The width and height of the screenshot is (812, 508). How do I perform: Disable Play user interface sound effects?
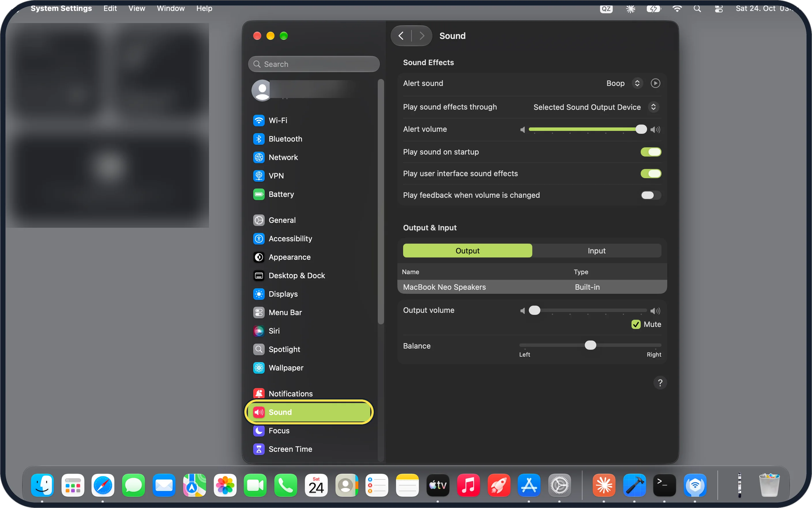tap(651, 174)
